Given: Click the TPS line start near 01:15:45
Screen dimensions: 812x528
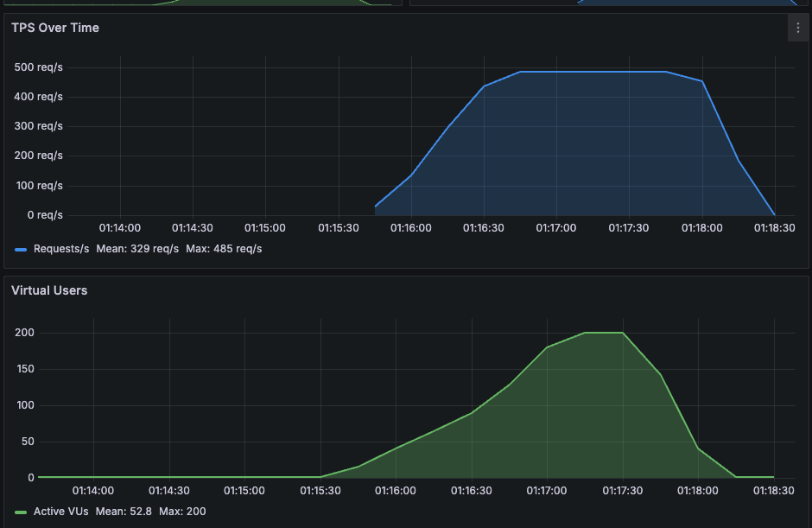Looking at the screenshot, I should click(x=376, y=207).
